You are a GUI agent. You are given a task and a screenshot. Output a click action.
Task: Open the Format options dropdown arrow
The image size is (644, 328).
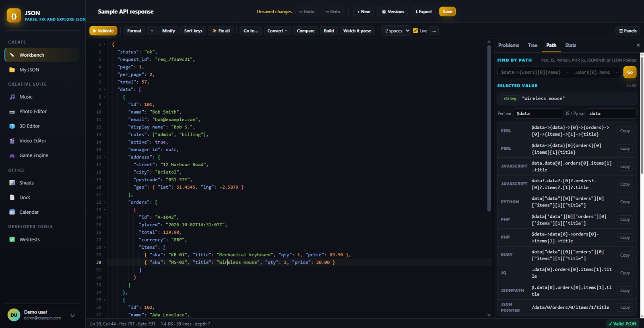click(152, 31)
